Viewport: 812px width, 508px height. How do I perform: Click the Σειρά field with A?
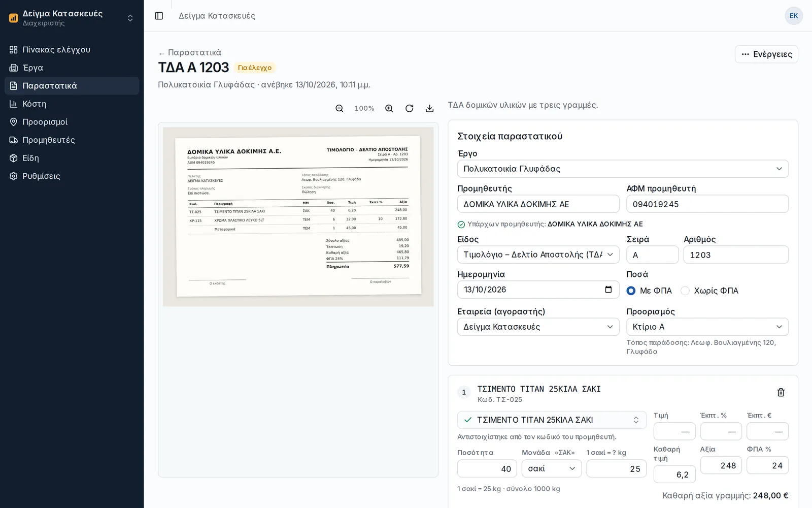pyautogui.click(x=652, y=255)
